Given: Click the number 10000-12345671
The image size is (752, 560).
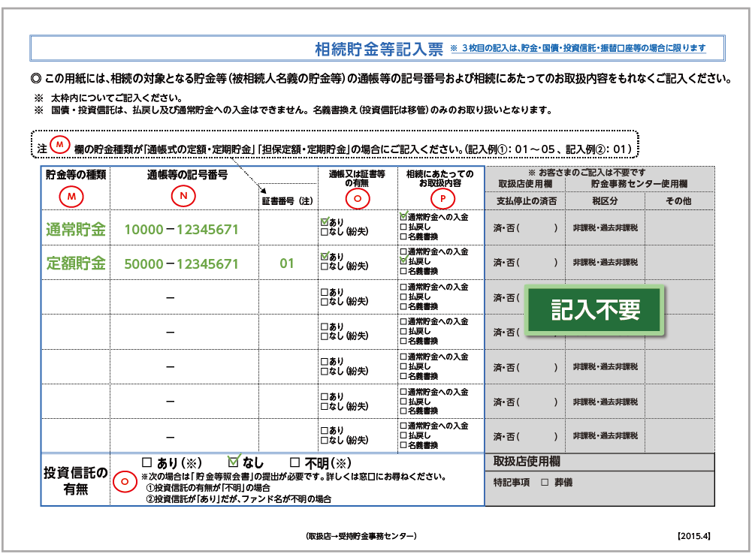Looking at the screenshot, I should [x=181, y=230].
